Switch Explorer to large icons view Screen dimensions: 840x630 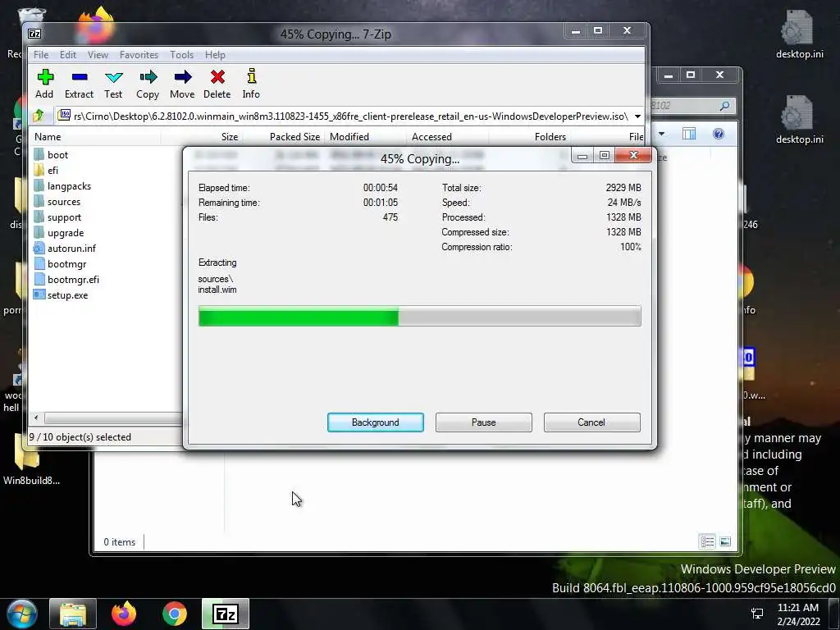click(725, 541)
